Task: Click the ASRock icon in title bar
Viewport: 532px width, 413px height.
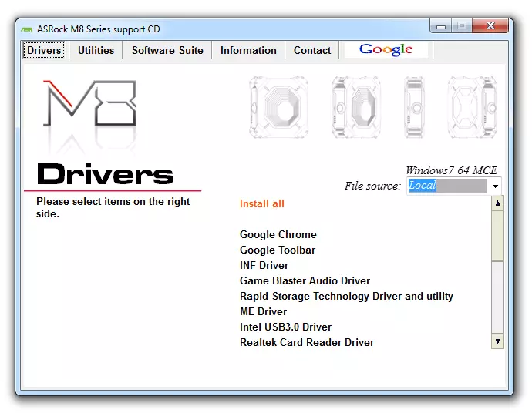Action: pos(28,29)
